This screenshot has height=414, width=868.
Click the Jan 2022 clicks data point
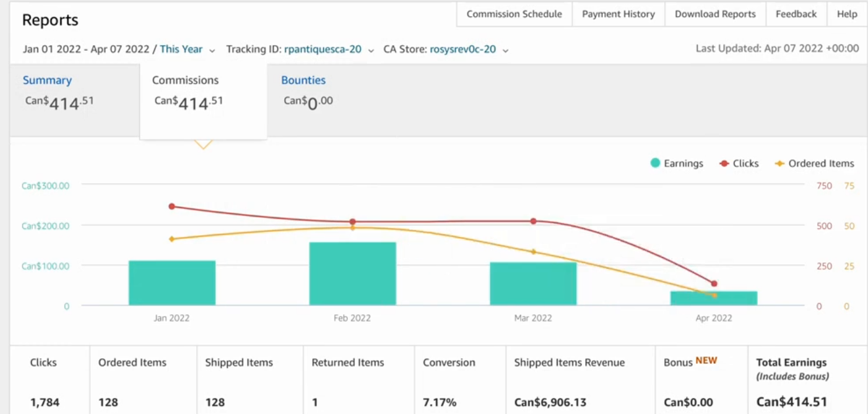[171, 207]
